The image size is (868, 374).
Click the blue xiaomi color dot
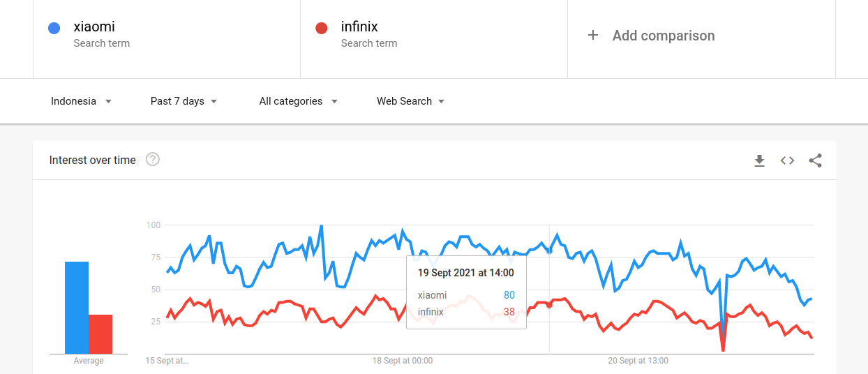[x=54, y=28]
